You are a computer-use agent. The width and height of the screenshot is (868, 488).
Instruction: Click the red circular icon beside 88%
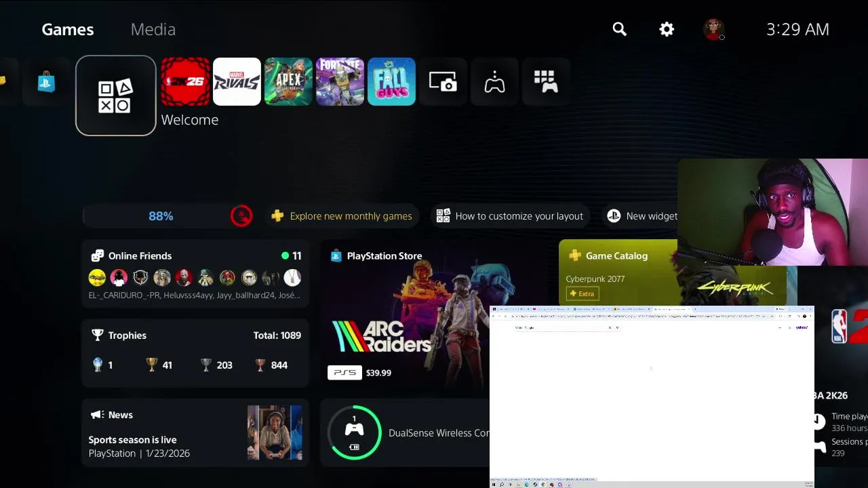point(241,216)
